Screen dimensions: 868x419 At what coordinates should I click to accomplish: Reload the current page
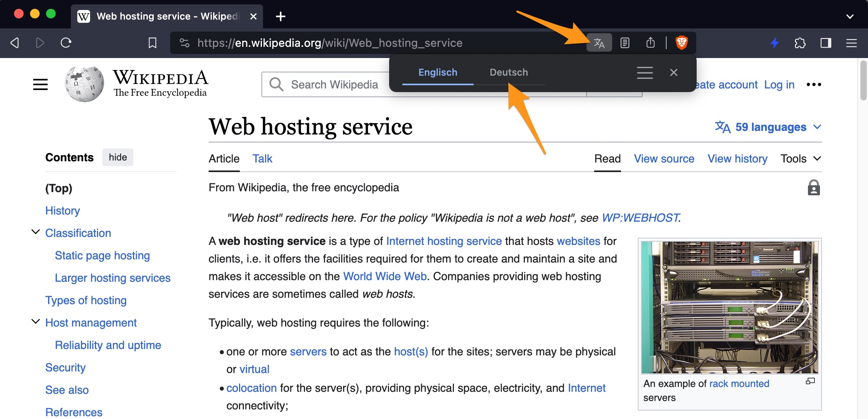coord(66,43)
